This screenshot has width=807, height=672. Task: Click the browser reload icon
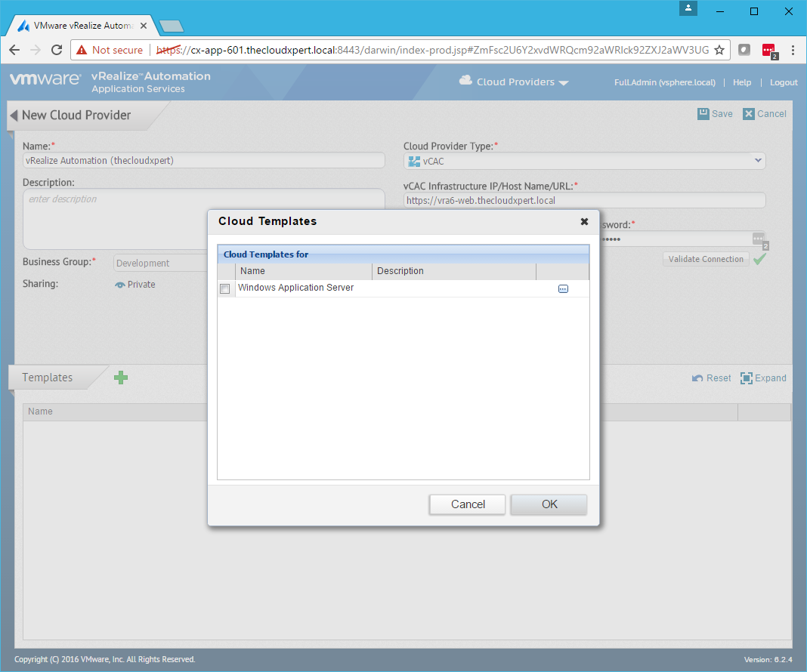(57, 50)
